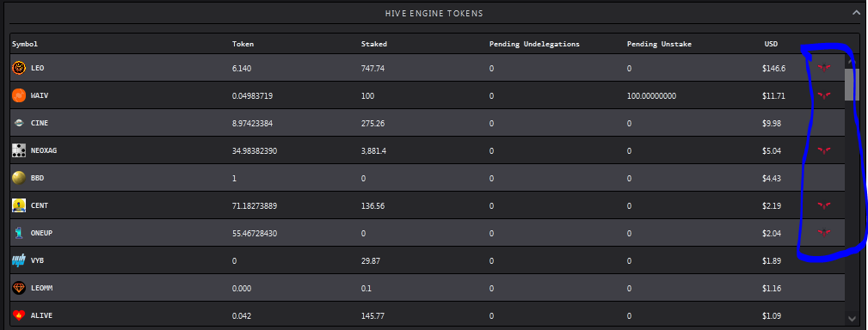
Task: Sort by Pending Undelegations column header
Action: 534,44
